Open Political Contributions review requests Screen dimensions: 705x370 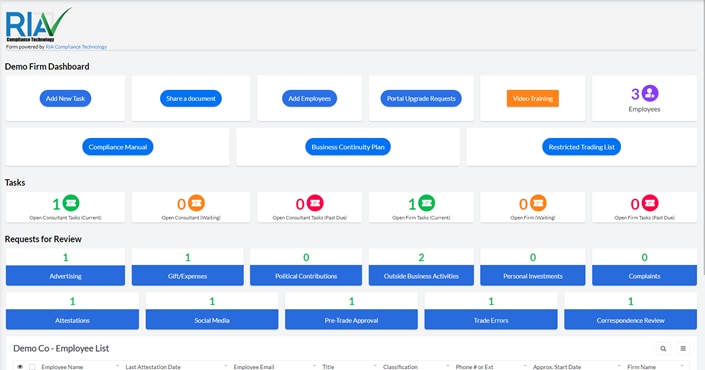click(x=306, y=276)
